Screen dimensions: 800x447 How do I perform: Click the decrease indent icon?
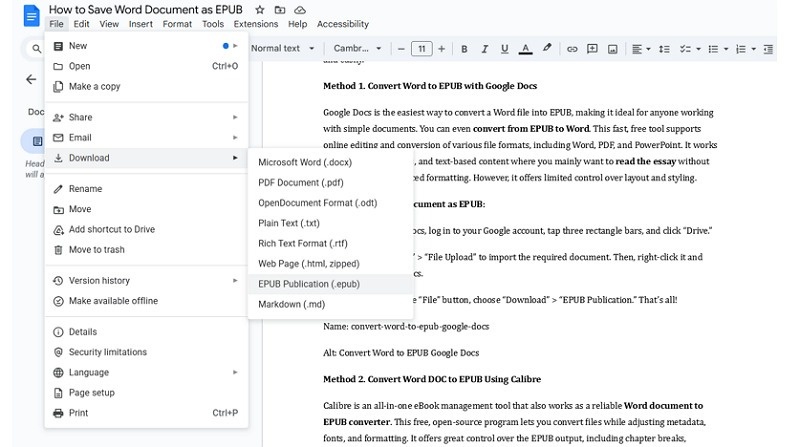(x=768, y=49)
